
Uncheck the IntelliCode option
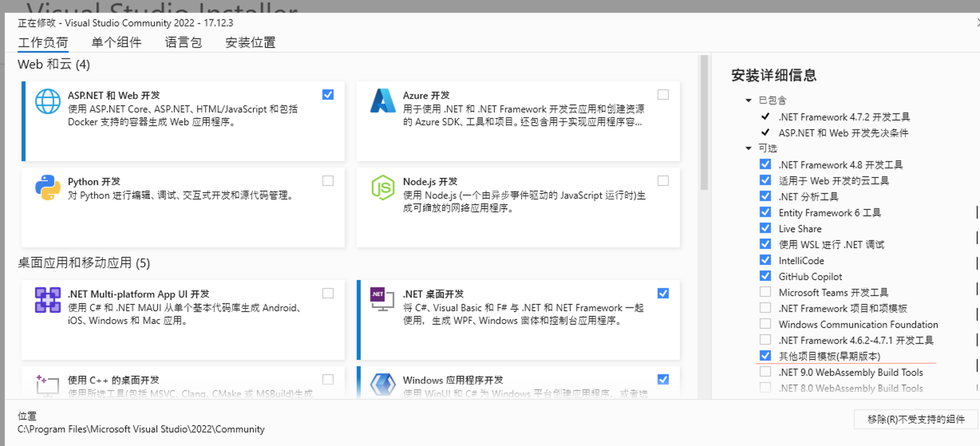click(x=765, y=260)
